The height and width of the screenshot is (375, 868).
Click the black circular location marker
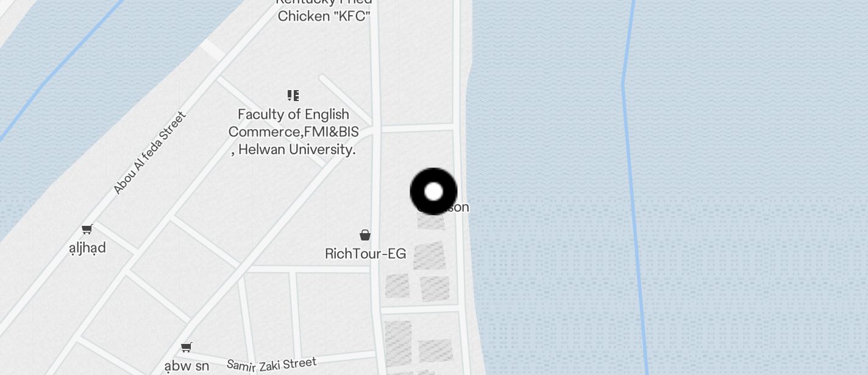click(433, 192)
